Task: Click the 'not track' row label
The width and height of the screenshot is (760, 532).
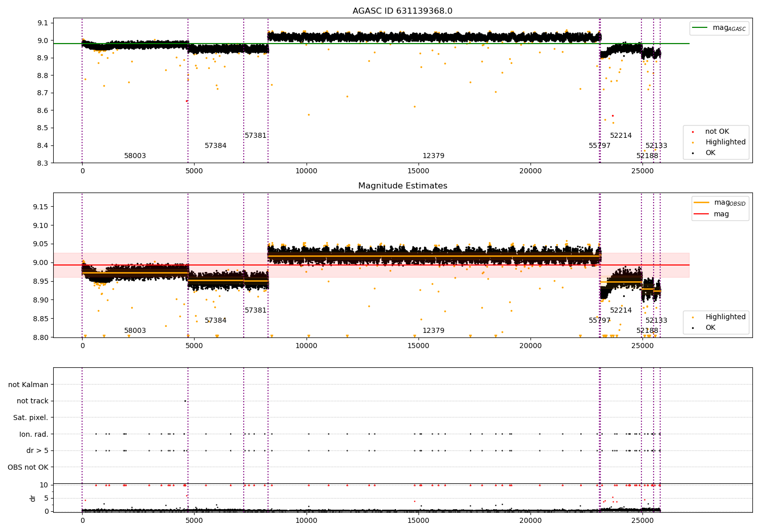Action: pyautogui.click(x=32, y=401)
